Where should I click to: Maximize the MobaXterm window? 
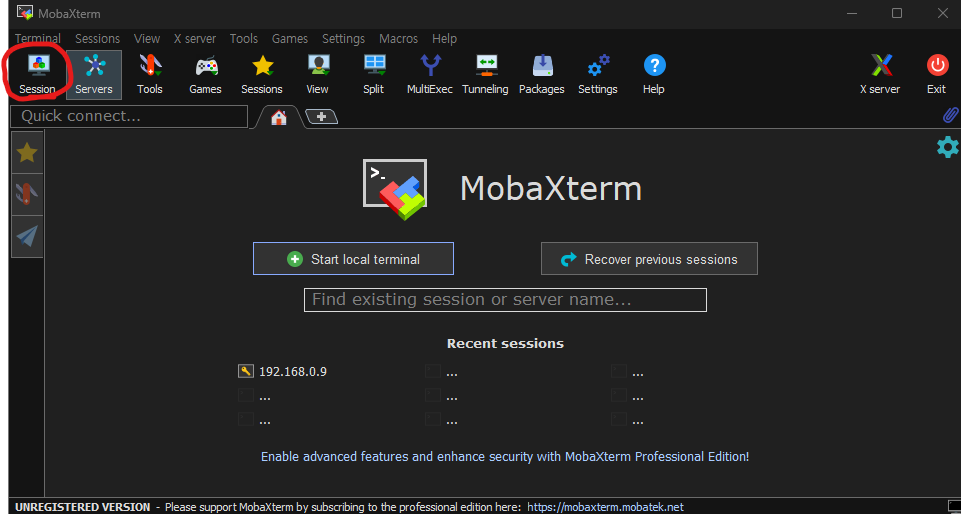[x=897, y=13]
